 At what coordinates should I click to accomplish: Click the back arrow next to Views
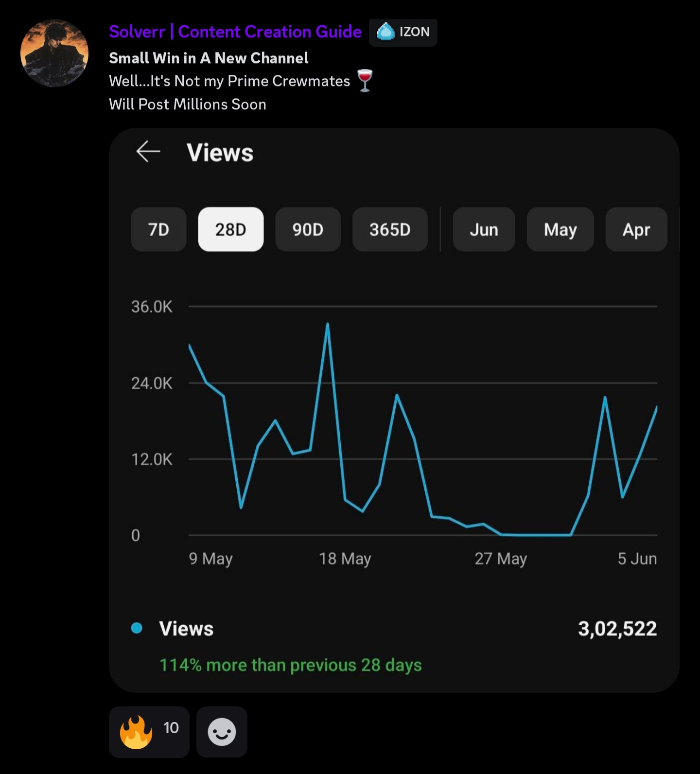click(x=148, y=152)
